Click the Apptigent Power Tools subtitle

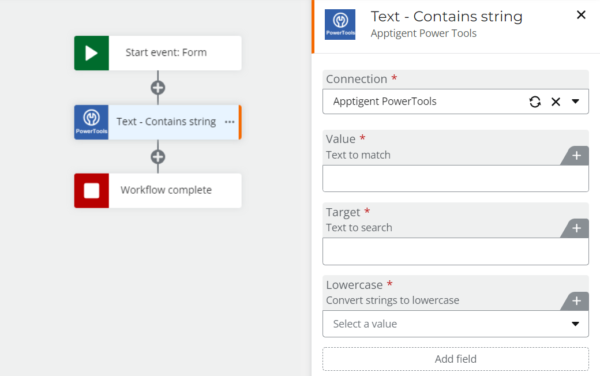pyautogui.click(x=423, y=33)
